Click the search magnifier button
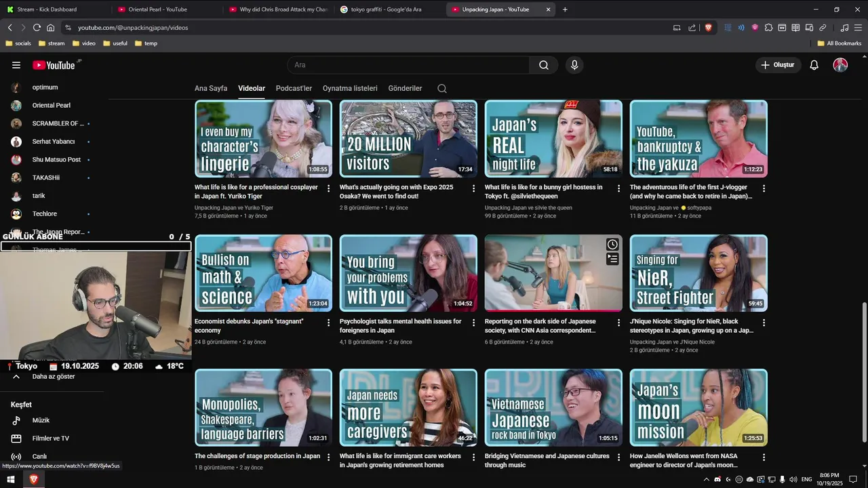The height and width of the screenshot is (488, 868). [x=544, y=65]
